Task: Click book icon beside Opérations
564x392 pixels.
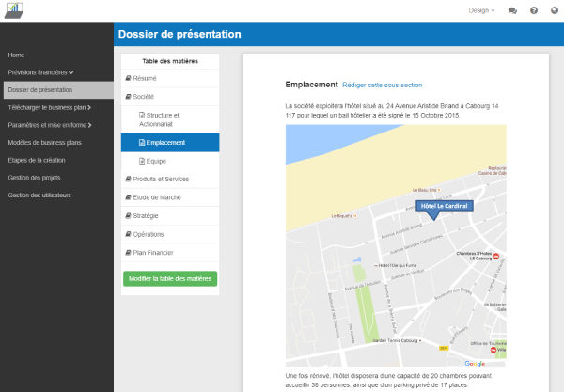Action: [128, 234]
